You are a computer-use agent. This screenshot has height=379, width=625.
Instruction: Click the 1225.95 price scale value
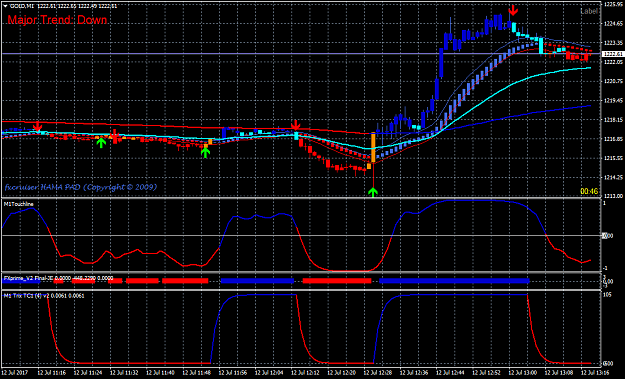613,4
